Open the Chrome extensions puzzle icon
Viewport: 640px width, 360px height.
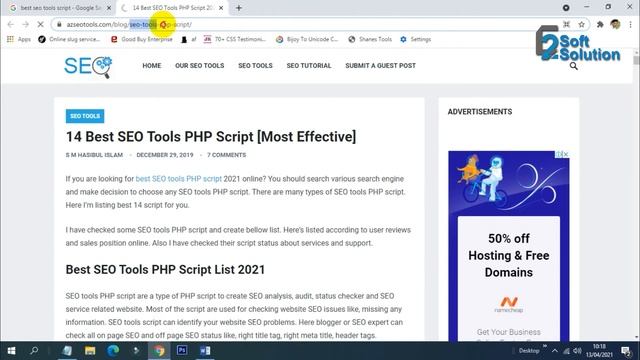pos(600,24)
